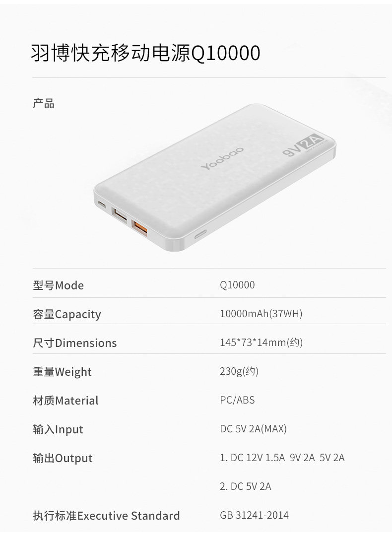Viewport: 392px width, 544px height.
Task: Click the 型号Mode label
Action: (x=58, y=285)
